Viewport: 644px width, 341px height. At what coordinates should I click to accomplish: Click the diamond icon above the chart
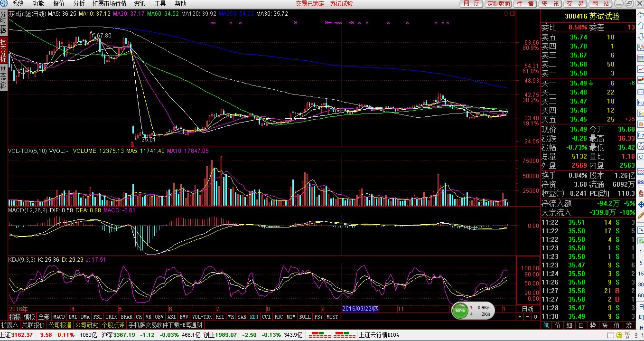[506, 14]
